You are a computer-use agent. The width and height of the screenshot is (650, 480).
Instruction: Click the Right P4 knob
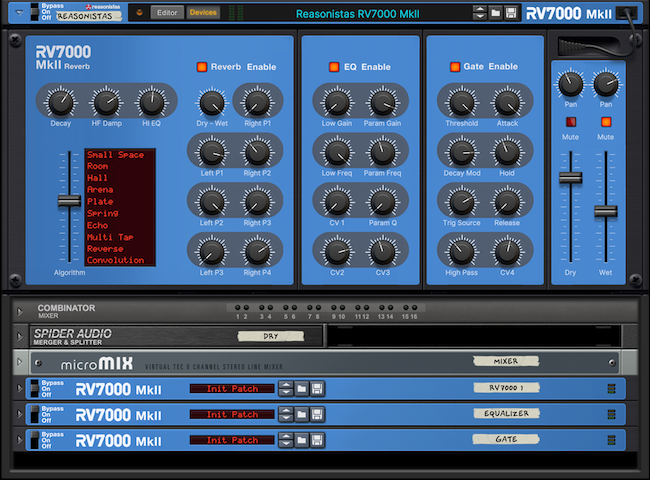(x=257, y=252)
